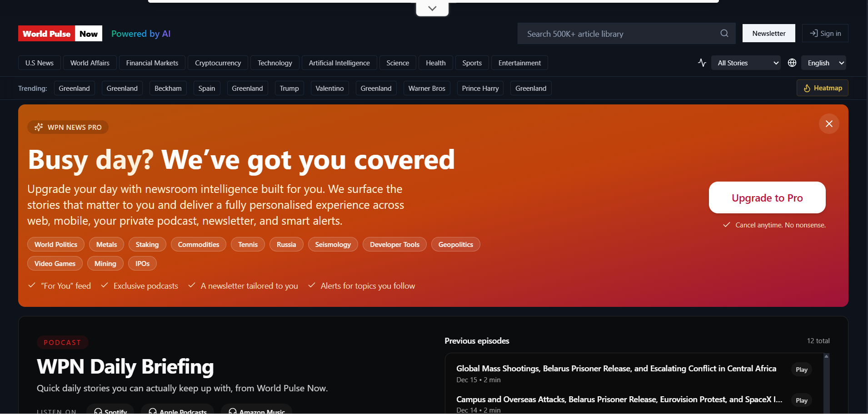Click the Heatmap flame button
Viewport: 868px width, 414px height.
tap(823, 88)
